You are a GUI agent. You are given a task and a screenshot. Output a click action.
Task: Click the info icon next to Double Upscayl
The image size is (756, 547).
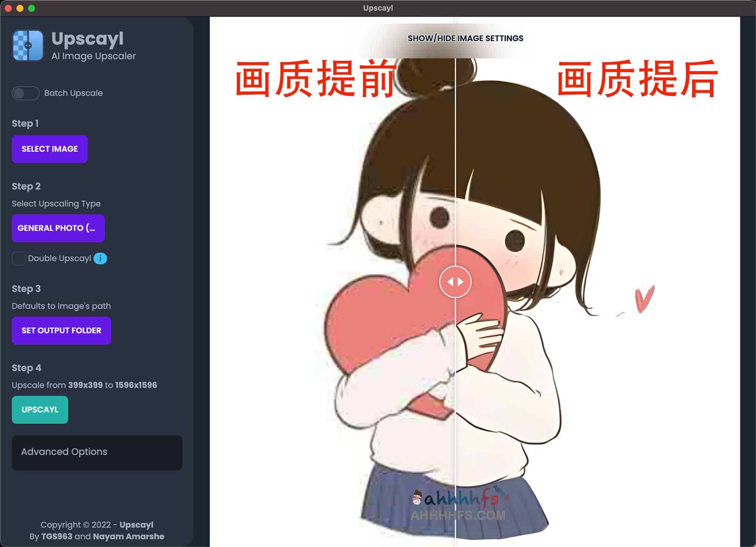point(100,258)
